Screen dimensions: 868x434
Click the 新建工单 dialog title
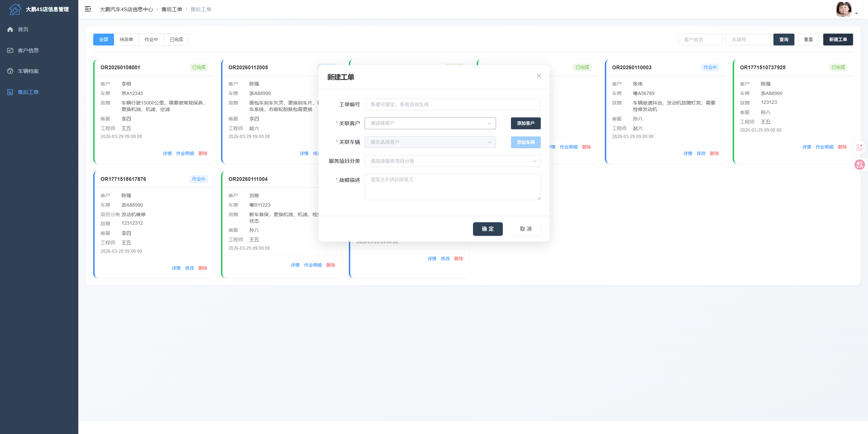340,77
